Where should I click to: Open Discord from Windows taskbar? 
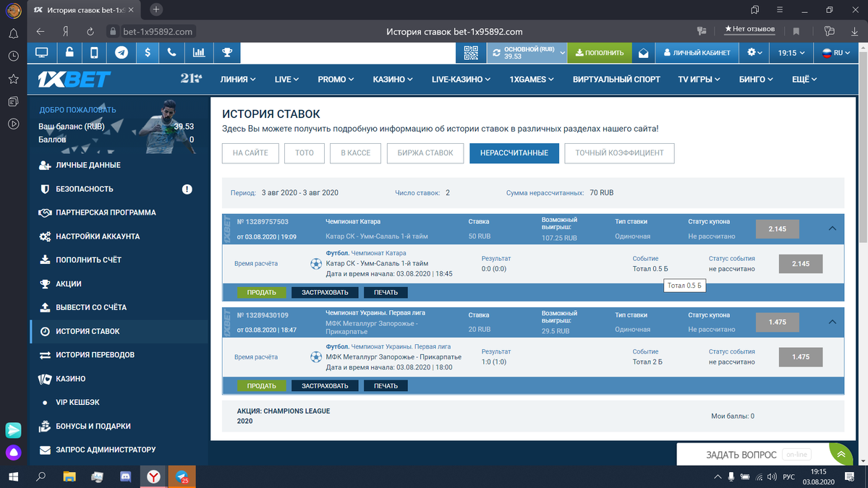125,477
